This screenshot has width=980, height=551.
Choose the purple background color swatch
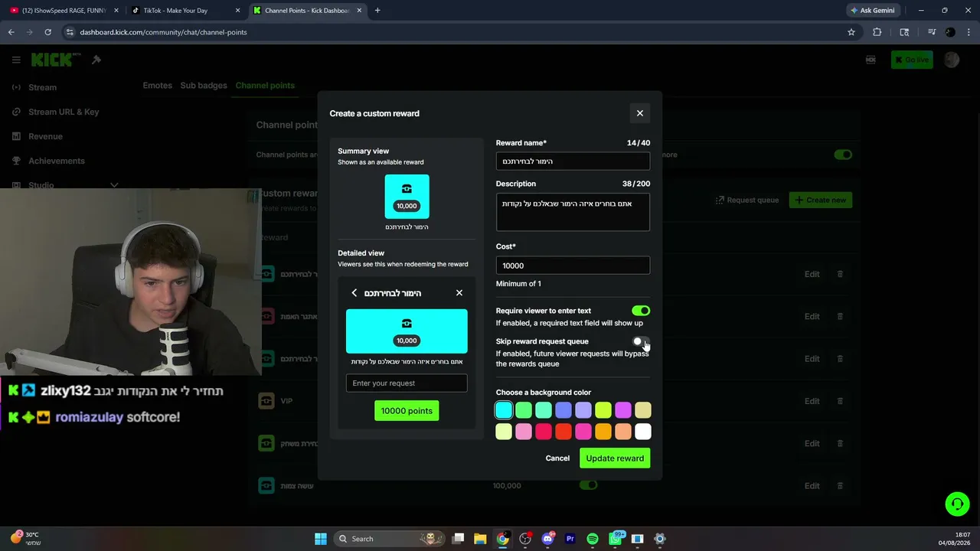623,411
